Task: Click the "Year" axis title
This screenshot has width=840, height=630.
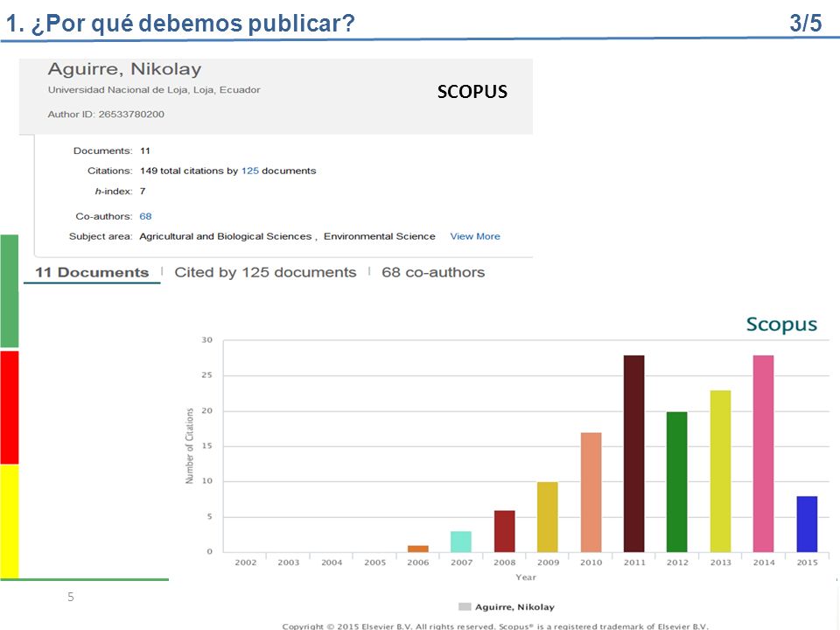Action: (x=526, y=577)
